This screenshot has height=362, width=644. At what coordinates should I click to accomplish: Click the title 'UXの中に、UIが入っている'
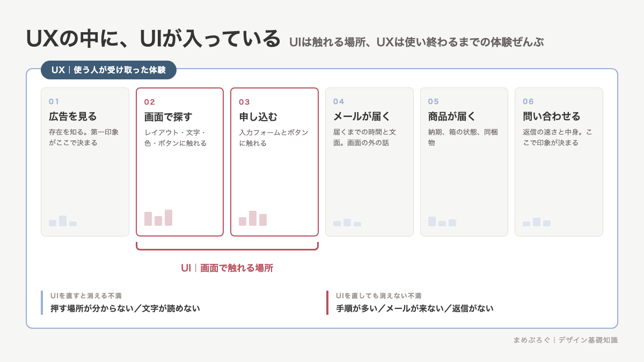pos(153,39)
